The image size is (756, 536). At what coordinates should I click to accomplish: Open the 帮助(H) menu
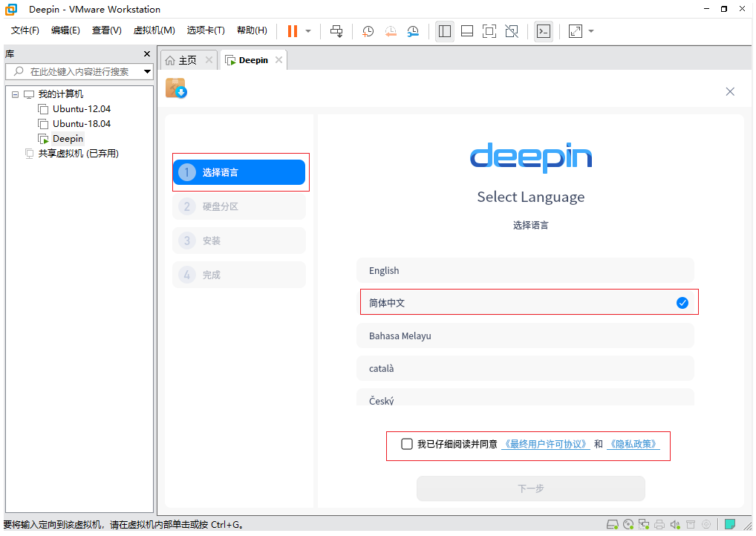click(x=252, y=30)
